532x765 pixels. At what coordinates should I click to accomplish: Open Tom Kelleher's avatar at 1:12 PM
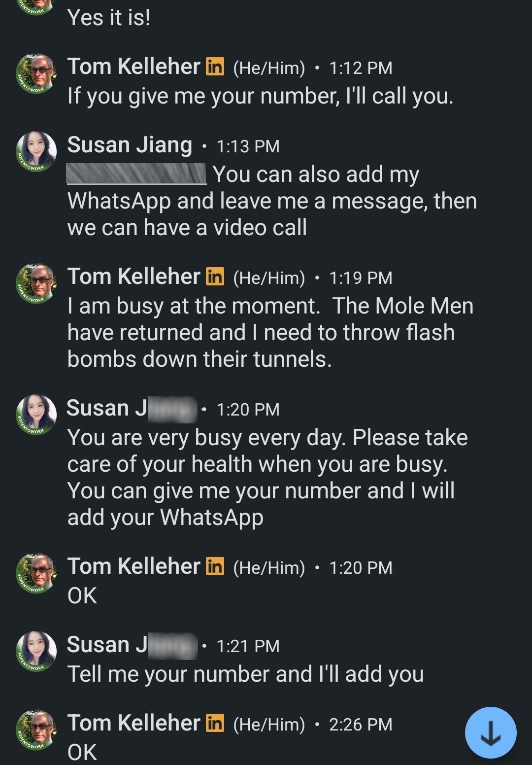[x=36, y=73]
